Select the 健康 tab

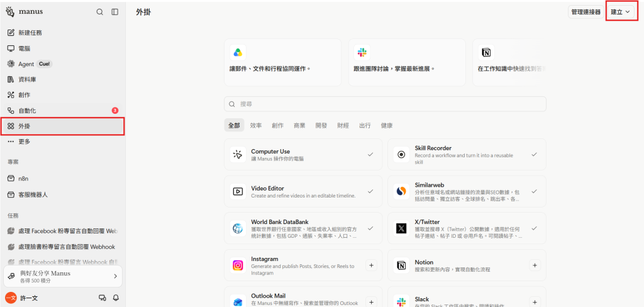click(387, 125)
